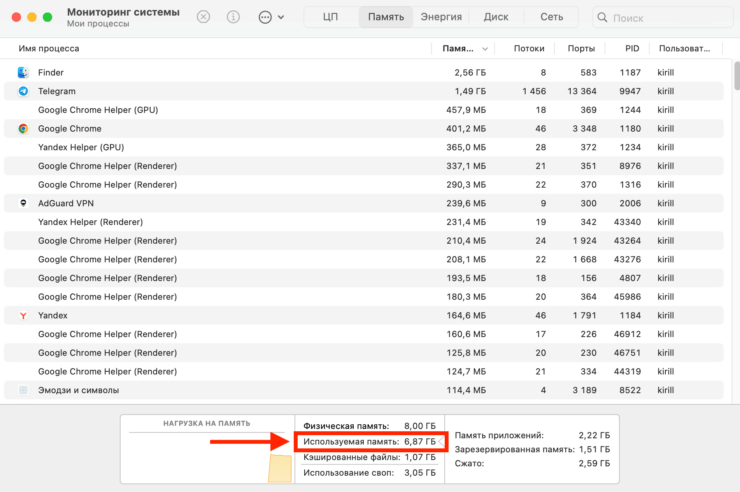The width and height of the screenshot is (740, 492).
Task: Open the Диск tab
Action: tap(496, 17)
